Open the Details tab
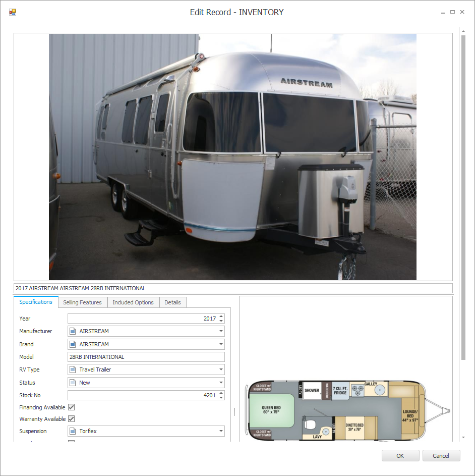 (x=172, y=302)
